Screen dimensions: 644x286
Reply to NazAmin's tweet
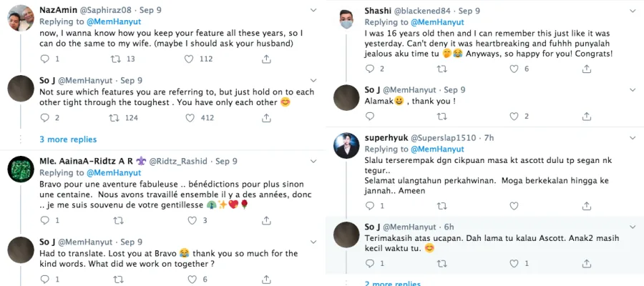coord(44,59)
